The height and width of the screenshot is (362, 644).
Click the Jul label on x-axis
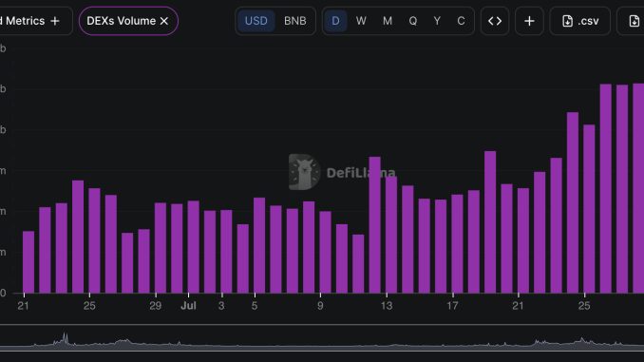[x=188, y=306]
